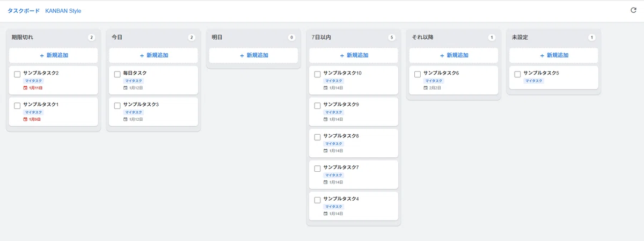Select the サンプルタスク5 title

(x=541, y=73)
